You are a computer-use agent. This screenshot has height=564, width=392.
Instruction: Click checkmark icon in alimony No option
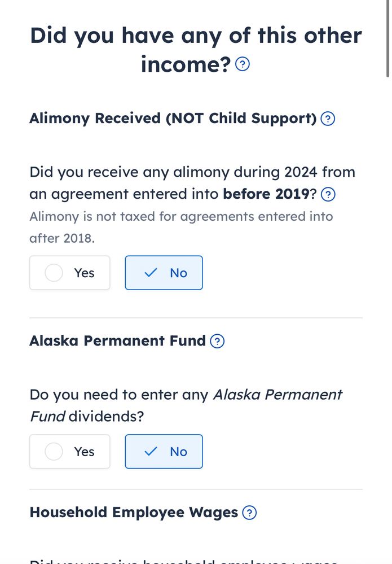(x=150, y=273)
